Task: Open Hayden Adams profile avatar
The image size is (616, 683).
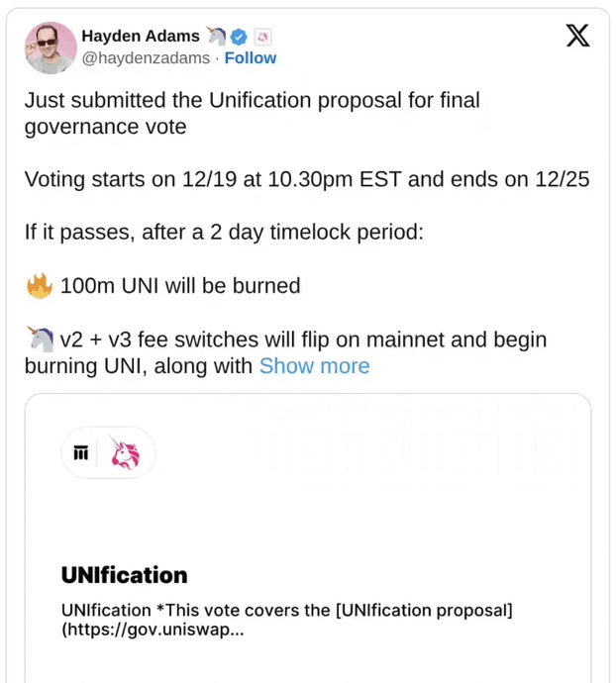Action: tap(51, 48)
